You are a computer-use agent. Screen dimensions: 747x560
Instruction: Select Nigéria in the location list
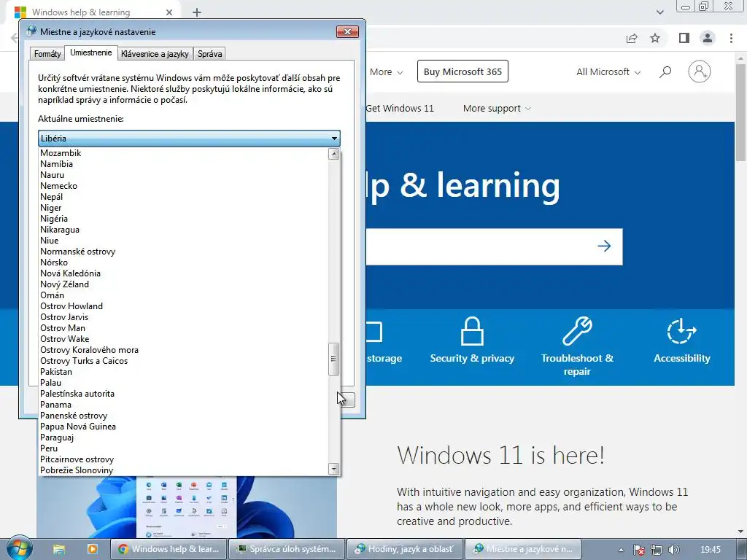click(x=183, y=219)
